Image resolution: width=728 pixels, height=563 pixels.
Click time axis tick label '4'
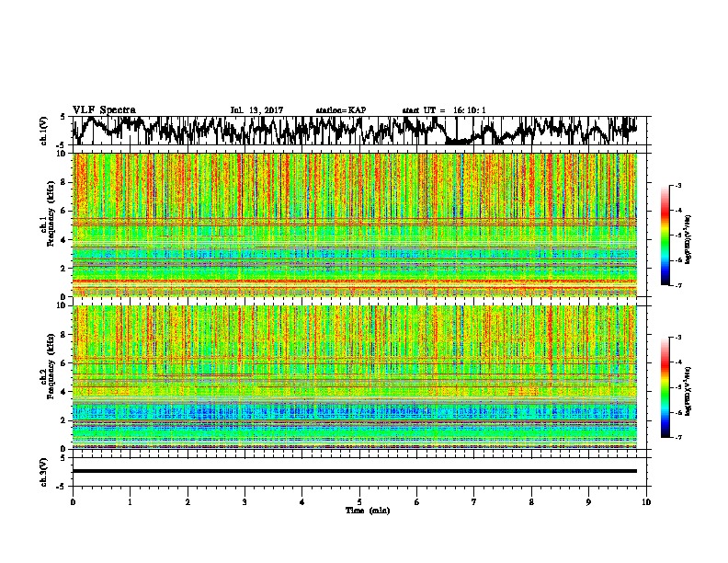[x=302, y=502]
